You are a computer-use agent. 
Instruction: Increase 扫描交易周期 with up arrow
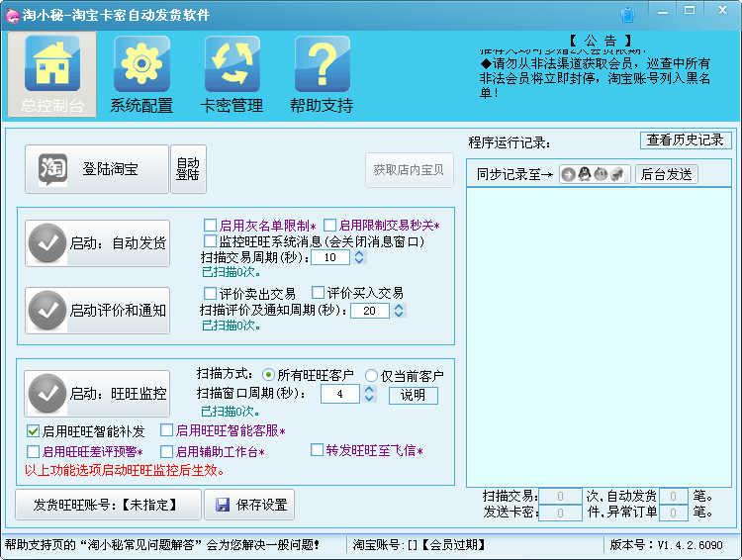[359, 253]
